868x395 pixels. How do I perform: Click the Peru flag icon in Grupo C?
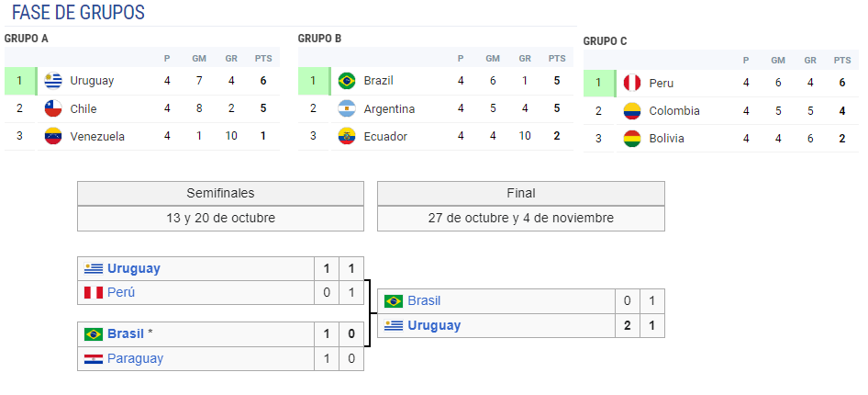tap(632, 83)
